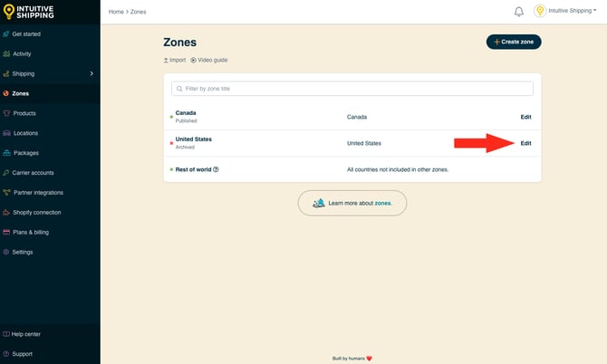
Task: Click the Shipping sidebar icon
Action: coord(6,73)
